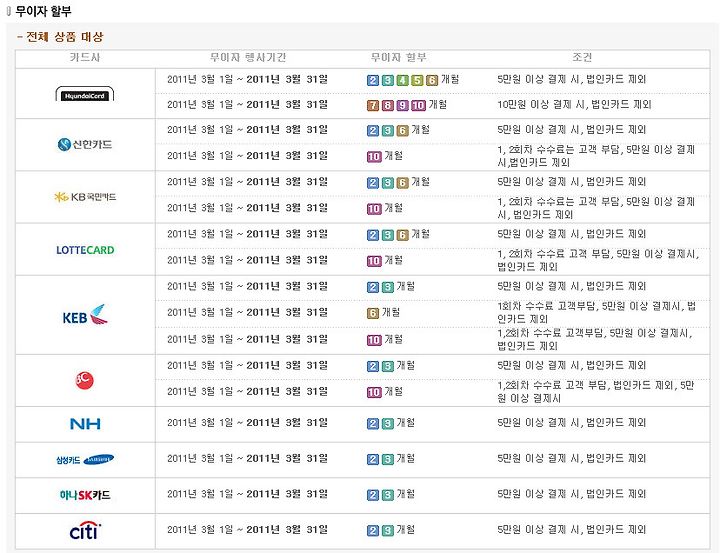Click the 2-month badge in 하나SK카드 row
Screen dimensions: 720x553
[373, 495]
